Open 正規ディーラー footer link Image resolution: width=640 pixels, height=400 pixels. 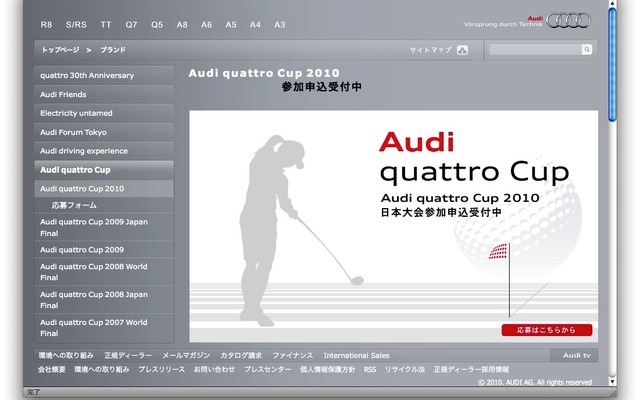click(128, 355)
